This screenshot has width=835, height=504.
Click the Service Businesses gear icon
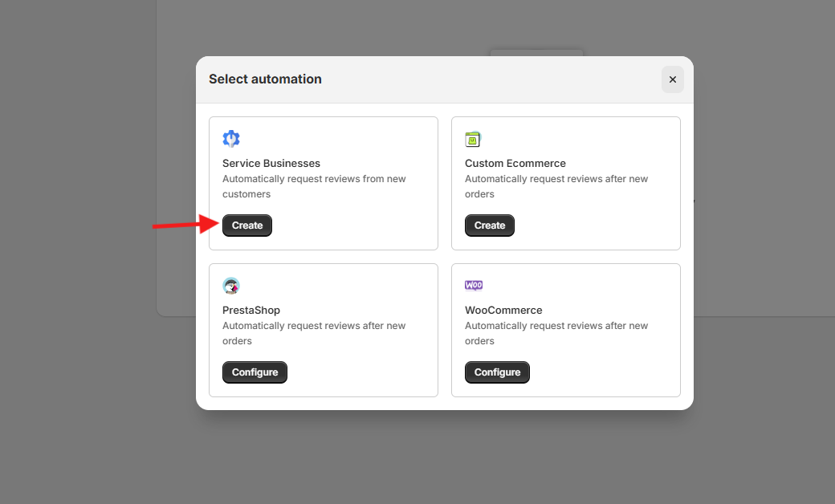click(x=231, y=139)
